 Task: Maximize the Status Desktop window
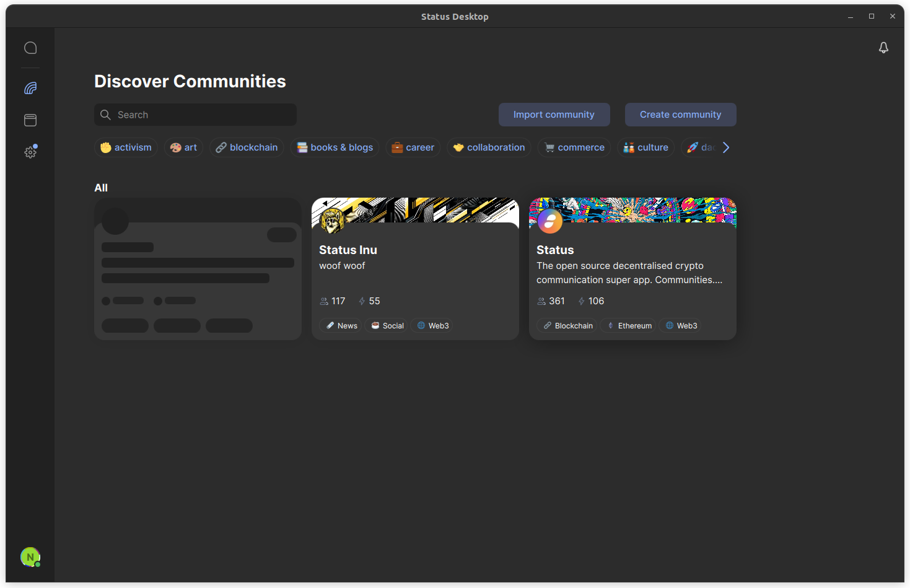872,17
